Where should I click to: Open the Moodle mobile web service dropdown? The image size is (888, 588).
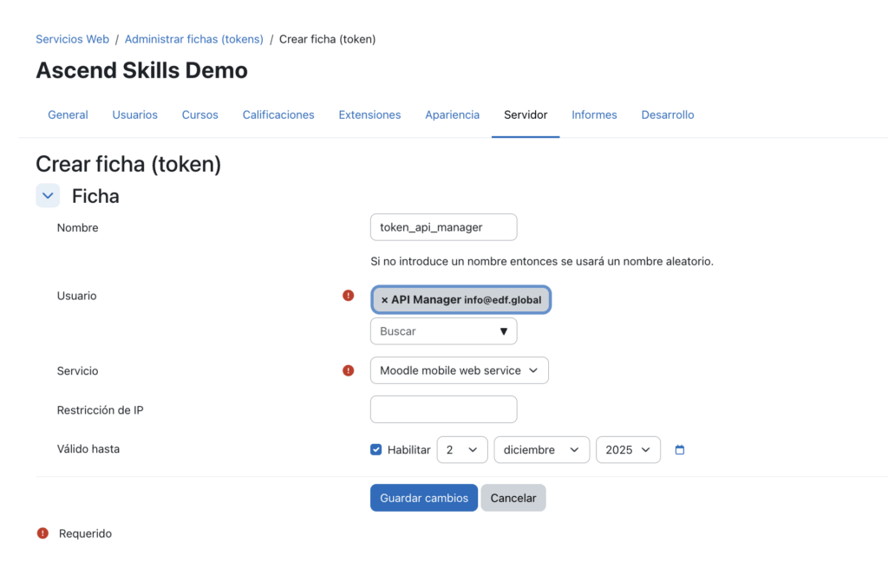pos(459,370)
